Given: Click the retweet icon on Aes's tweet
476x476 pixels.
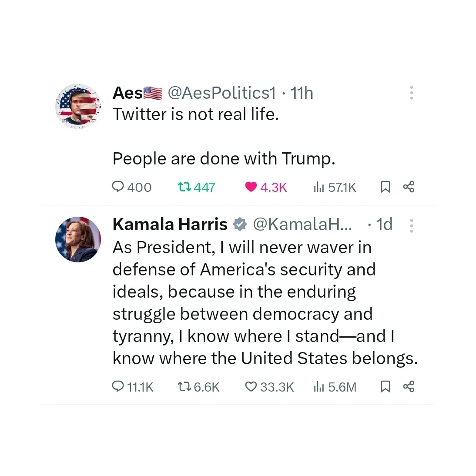Looking at the screenshot, I should pos(184,187).
